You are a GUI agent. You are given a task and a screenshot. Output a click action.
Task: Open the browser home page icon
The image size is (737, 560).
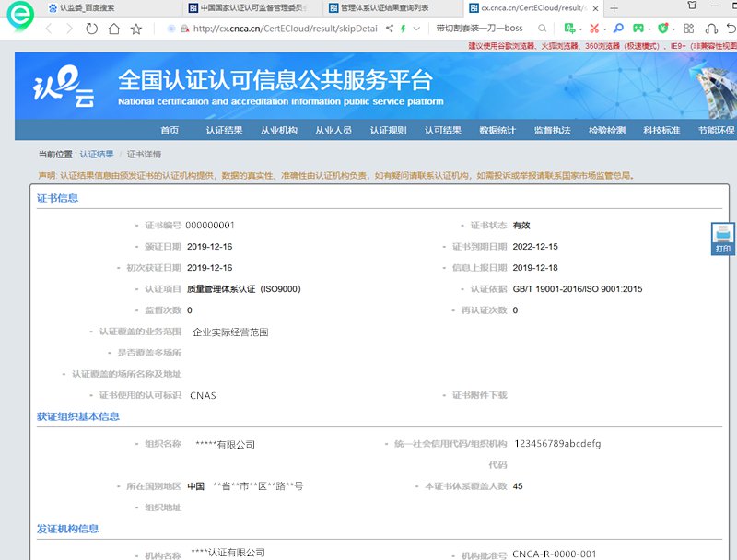tap(113, 29)
